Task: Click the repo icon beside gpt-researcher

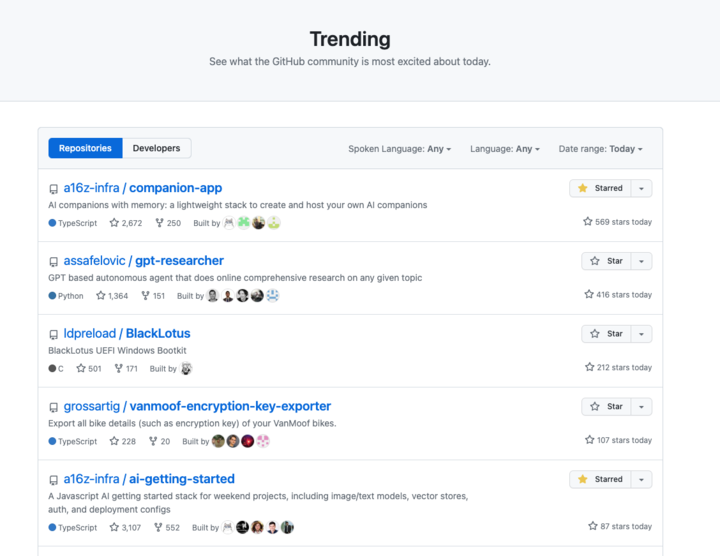Action: pos(54,262)
